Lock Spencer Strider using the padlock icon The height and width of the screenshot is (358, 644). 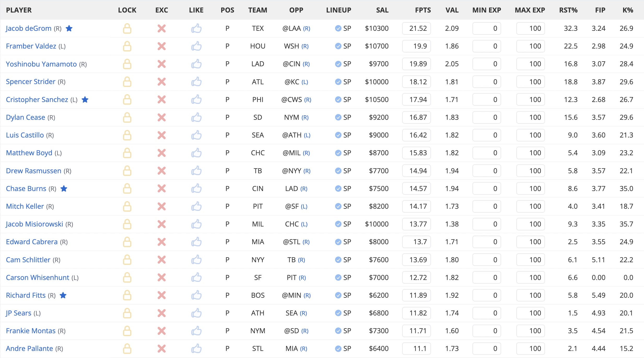click(127, 82)
